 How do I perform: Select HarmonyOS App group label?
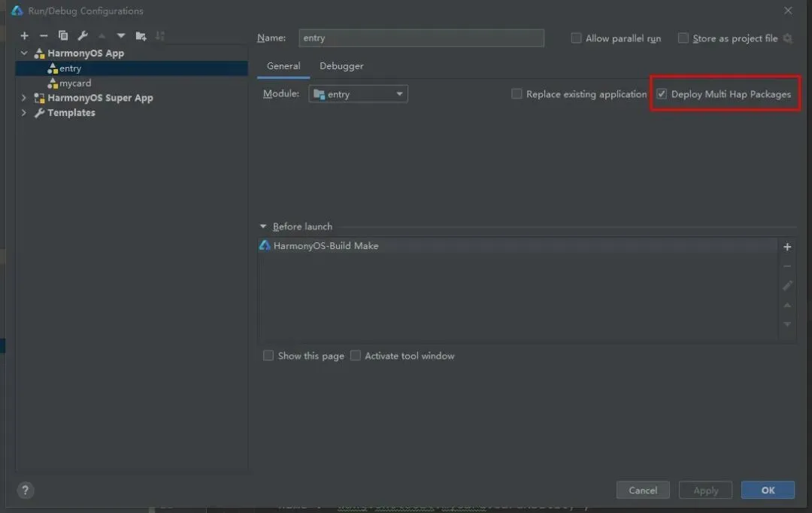click(x=86, y=53)
